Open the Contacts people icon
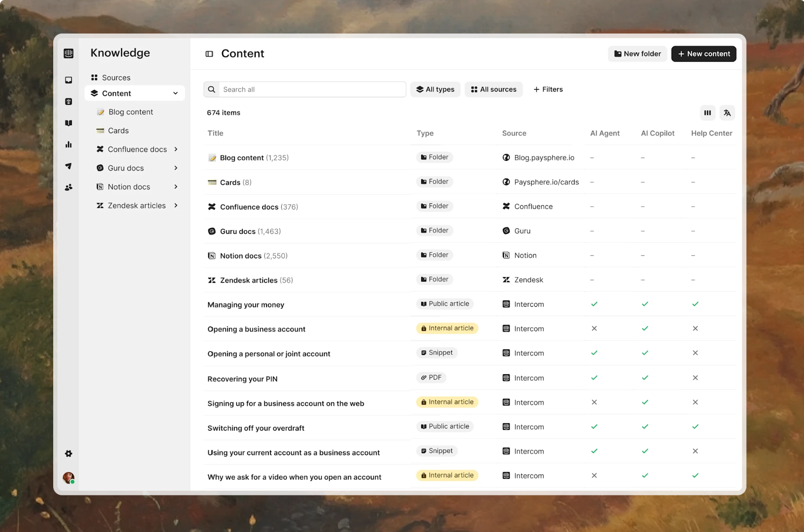Image resolution: width=804 pixels, height=532 pixels. 68,187
